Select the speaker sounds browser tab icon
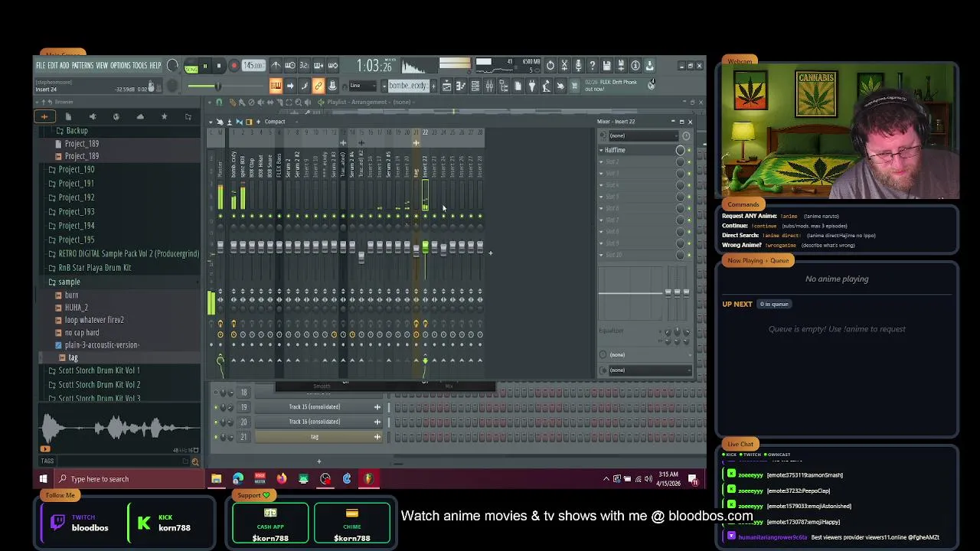This screenshot has width=980, height=551. 92,116
